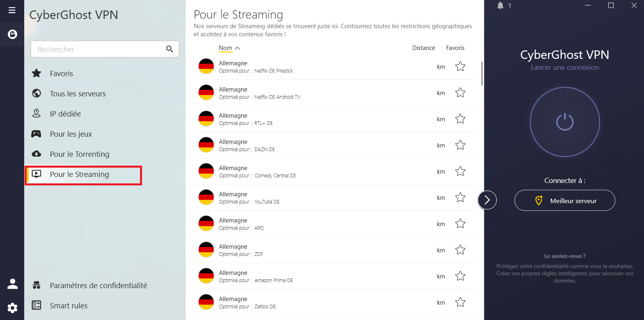Switch to the Pour le Streaming section
This screenshot has height=320, width=644.
click(79, 175)
